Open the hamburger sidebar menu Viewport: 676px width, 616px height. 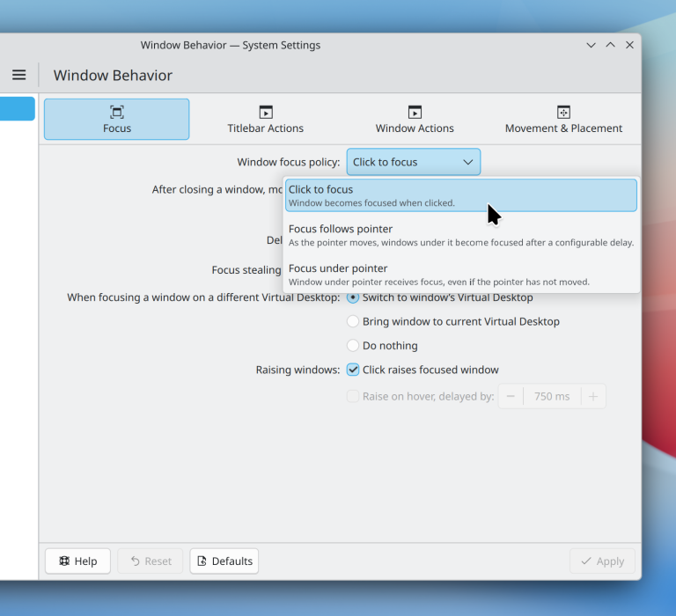click(x=19, y=75)
